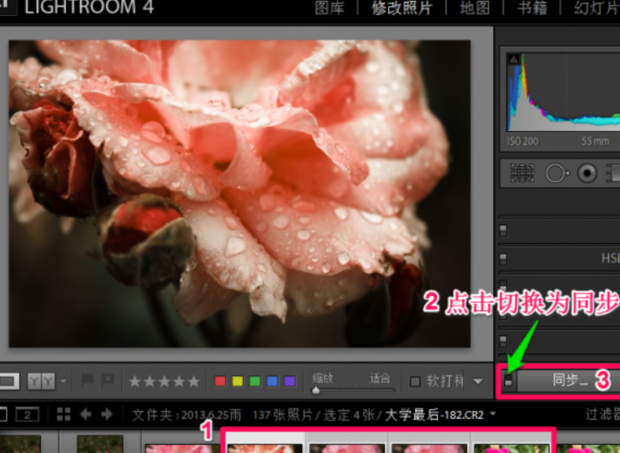The image size is (620, 453).
Task: Click the 55 mm focal length readout
Action: tap(595, 141)
